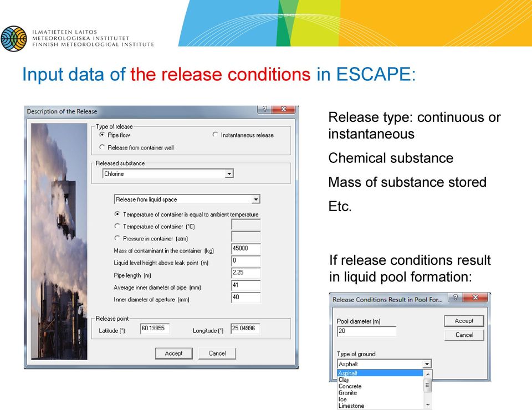Image resolution: width=532 pixels, height=410 pixels.
Task: Select Ice in ground type list
Action: (x=380, y=399)
